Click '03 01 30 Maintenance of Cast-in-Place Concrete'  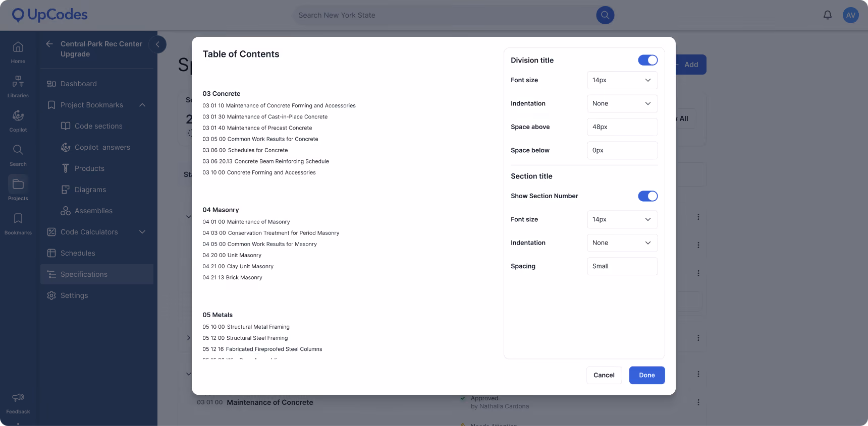(265, 117)
